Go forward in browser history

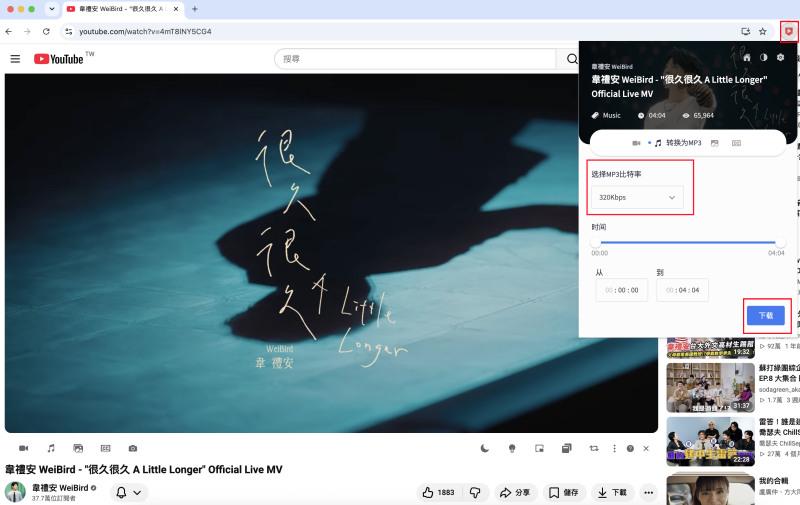click(x=27, y=32)
